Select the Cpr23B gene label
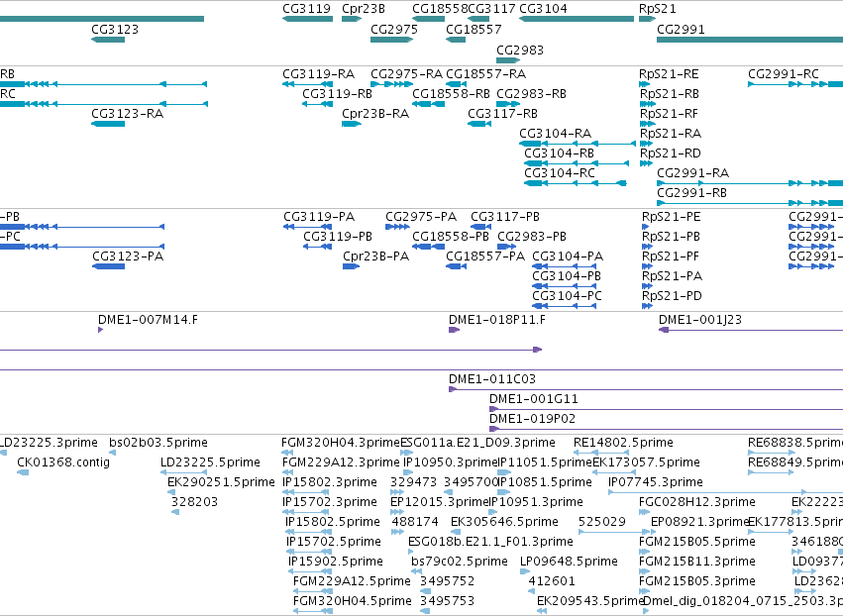Viewport: 843px width, 616px height. [x=364, y=9]
